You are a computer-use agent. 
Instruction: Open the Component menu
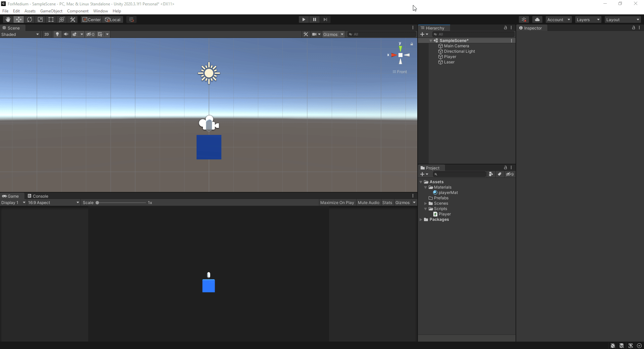tap(78, 11)
